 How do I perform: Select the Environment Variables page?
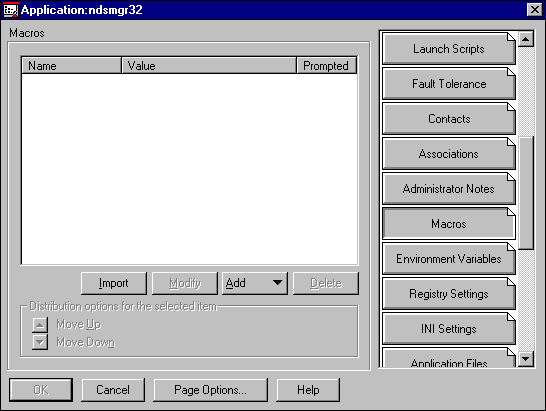[x=448, y=259]
